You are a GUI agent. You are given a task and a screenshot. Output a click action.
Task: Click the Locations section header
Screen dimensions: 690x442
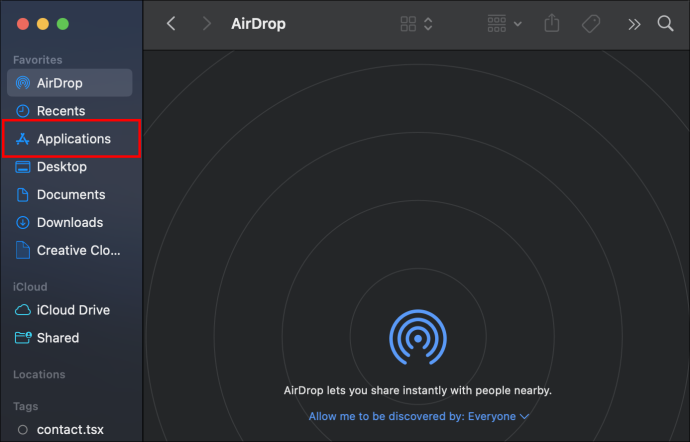pos(39,375)
